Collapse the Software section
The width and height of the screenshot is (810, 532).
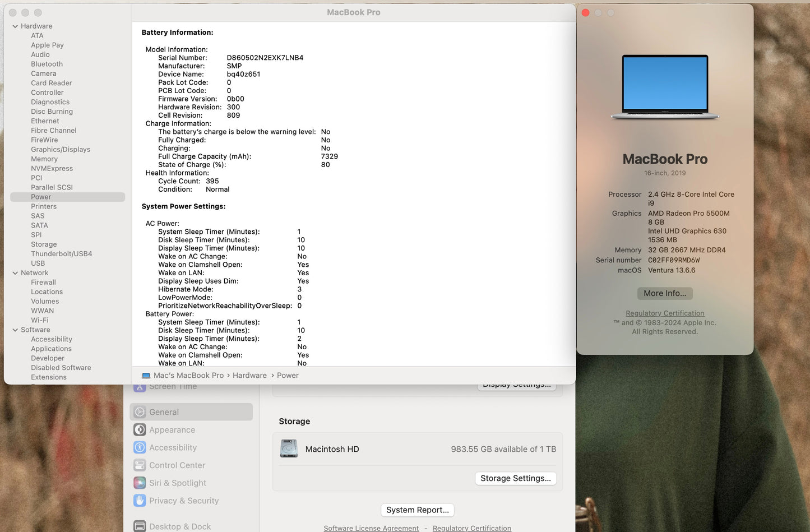(x=15, y=330)
